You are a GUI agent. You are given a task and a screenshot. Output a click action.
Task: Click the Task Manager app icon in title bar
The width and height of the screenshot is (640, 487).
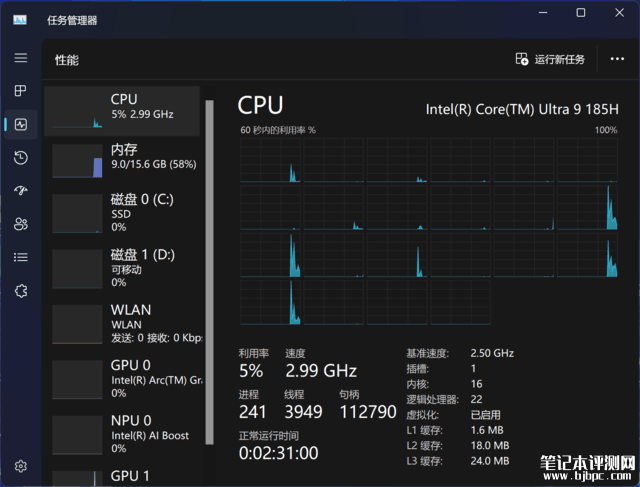coord(20,20)
